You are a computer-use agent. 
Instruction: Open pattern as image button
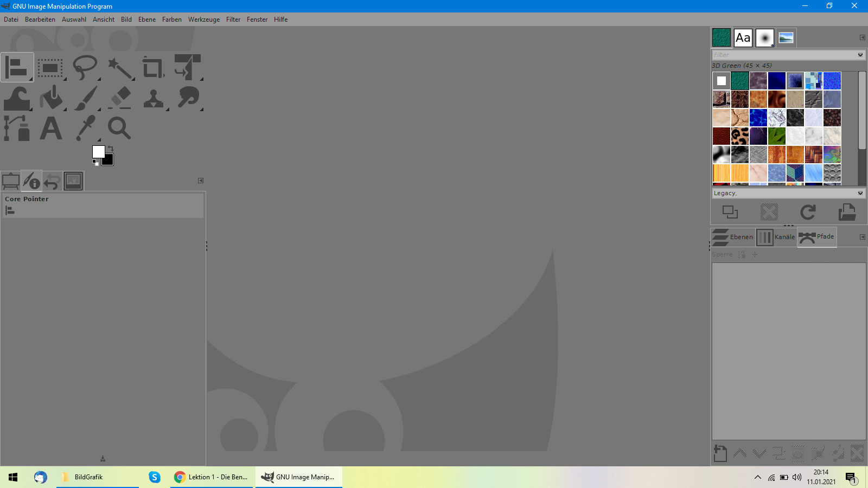(x=847, y=212)
